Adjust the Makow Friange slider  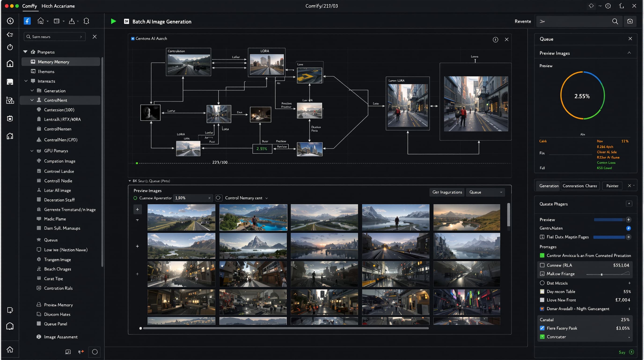point(601,274)
